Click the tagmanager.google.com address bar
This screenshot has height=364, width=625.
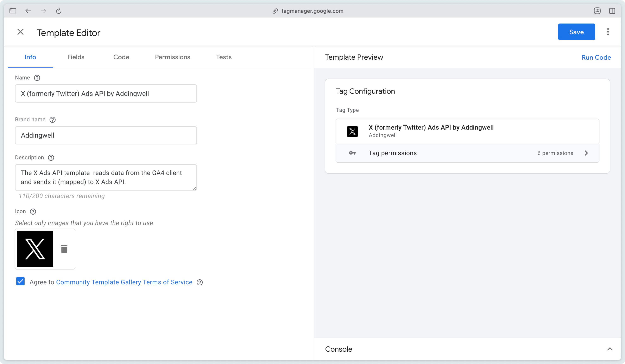pyautogui.click(x=312, y=11)
